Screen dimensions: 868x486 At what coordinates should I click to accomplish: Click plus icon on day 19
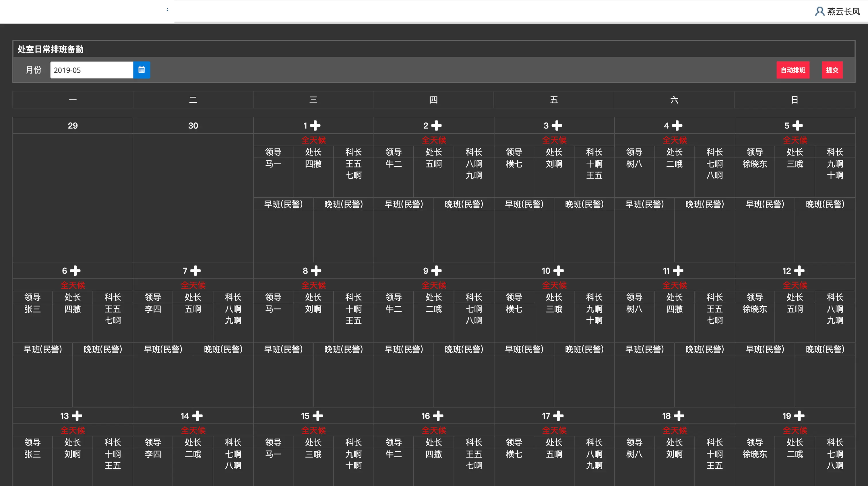(x=799, y=416)
